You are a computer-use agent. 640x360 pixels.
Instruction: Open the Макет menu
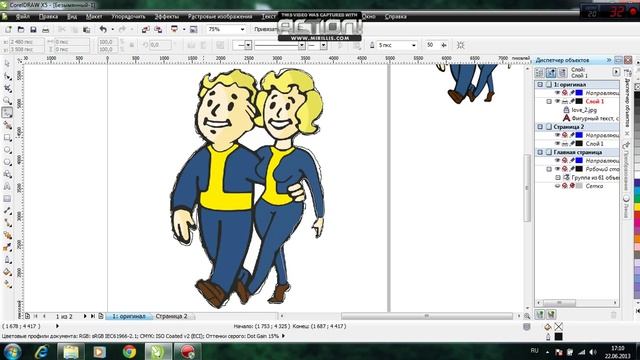click(x=94, y=16)
